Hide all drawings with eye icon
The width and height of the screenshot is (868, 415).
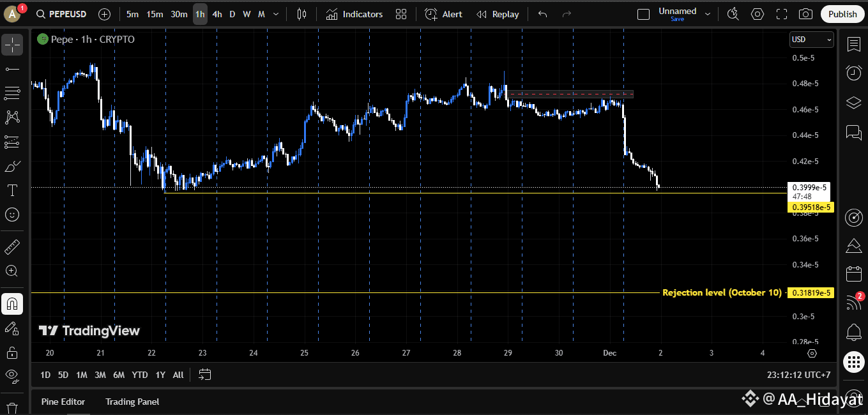[12, 377]
